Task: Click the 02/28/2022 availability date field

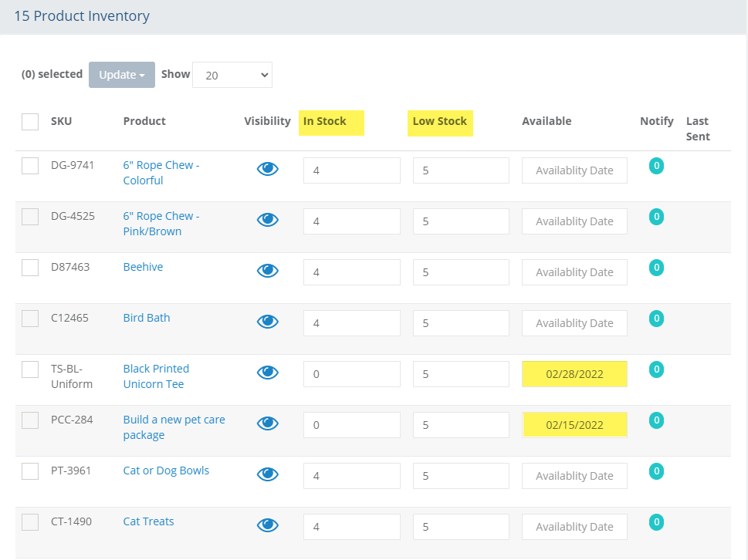Action: [574, 374]
